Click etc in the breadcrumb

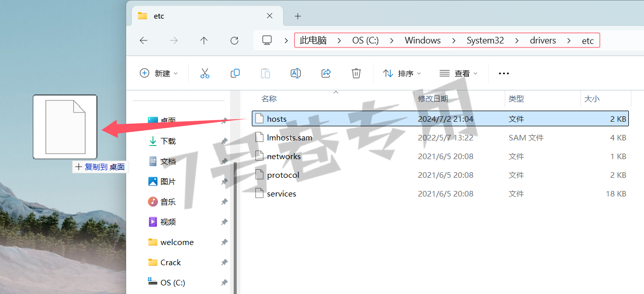point(587,41)
